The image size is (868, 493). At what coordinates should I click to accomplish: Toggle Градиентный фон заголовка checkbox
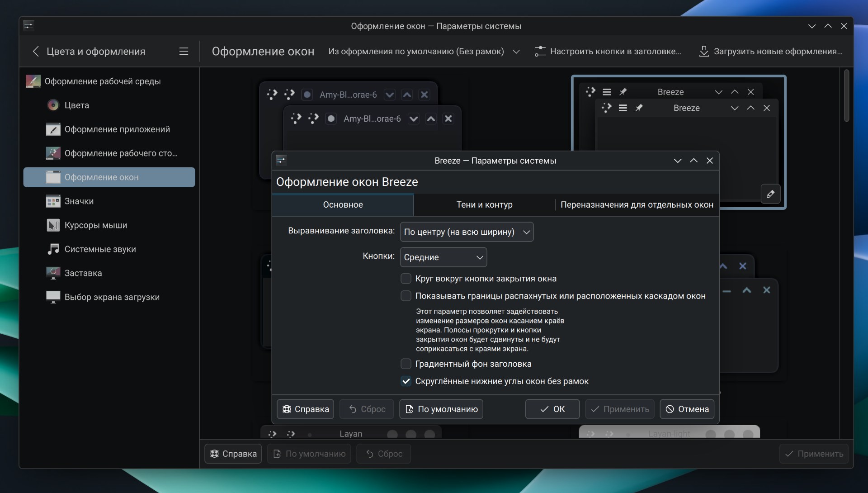(406, 364)
